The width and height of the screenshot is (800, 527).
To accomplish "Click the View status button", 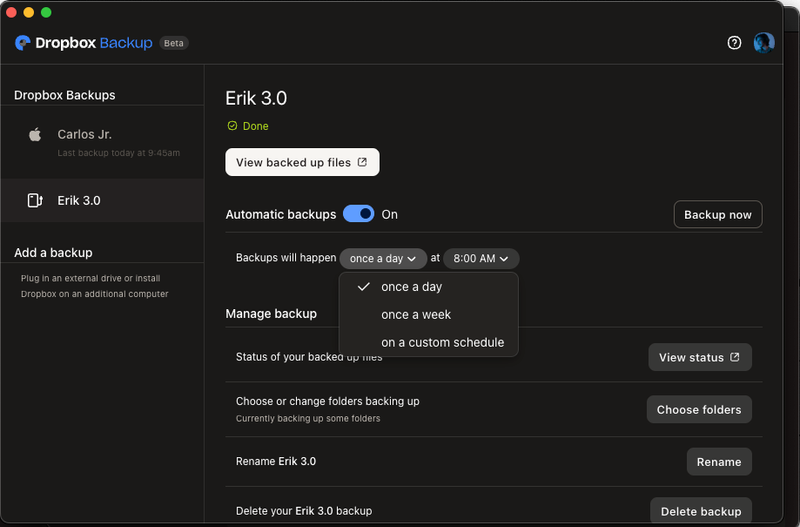I will pyautogui.click(x=699, y=357).
